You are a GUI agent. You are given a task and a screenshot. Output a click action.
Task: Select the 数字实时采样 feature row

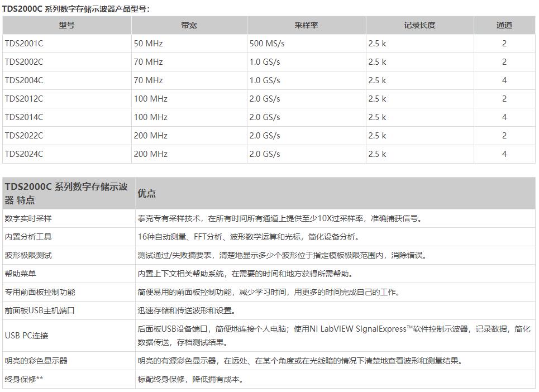point(28,218)
